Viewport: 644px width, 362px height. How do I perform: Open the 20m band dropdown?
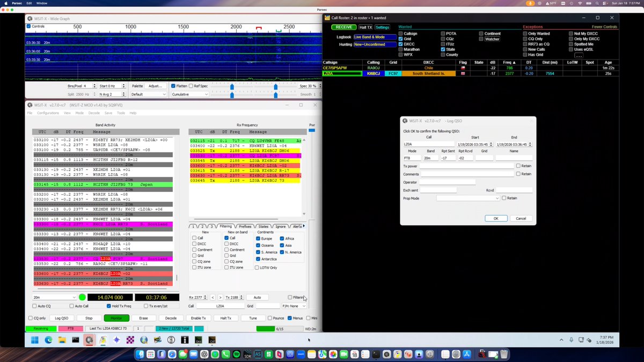tap(54, 297)
